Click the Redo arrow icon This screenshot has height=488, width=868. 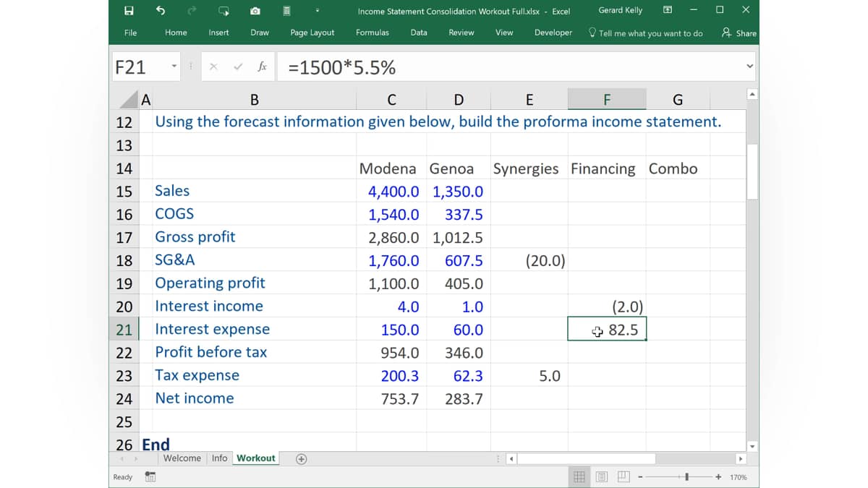(x=192, y=11)
